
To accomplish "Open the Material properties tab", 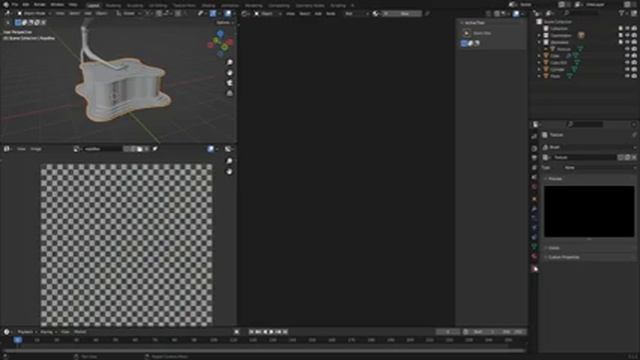I will tap(534, 257).
